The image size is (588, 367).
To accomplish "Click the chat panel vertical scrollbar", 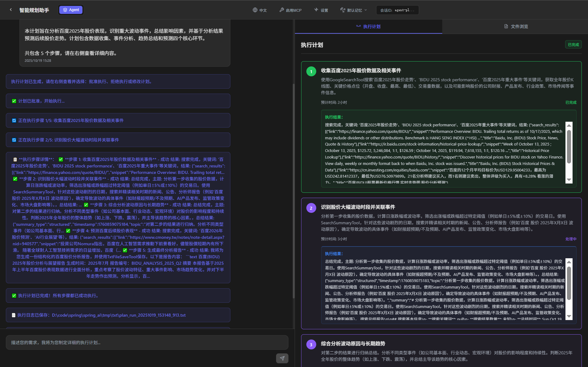I will 293,191.
